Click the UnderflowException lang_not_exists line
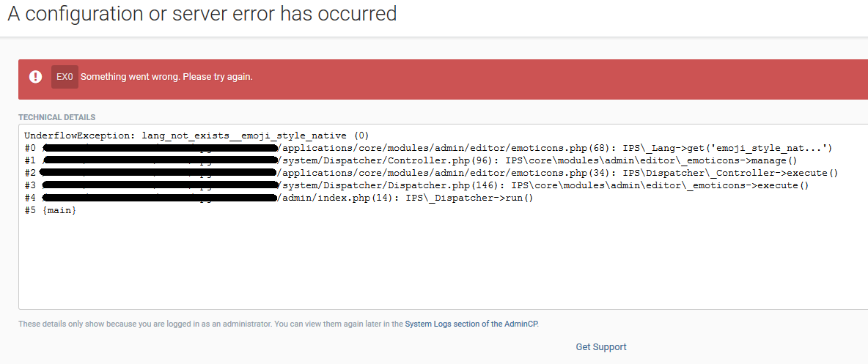The height and width of the screenshot is (364, 868). click(x=196, y=135)
